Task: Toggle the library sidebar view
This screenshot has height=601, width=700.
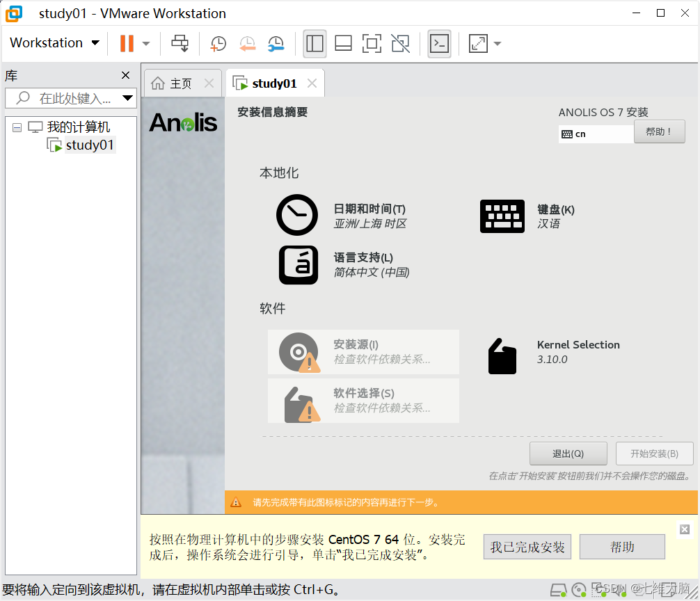Action: pyautogui.click(x=315, y=44)
